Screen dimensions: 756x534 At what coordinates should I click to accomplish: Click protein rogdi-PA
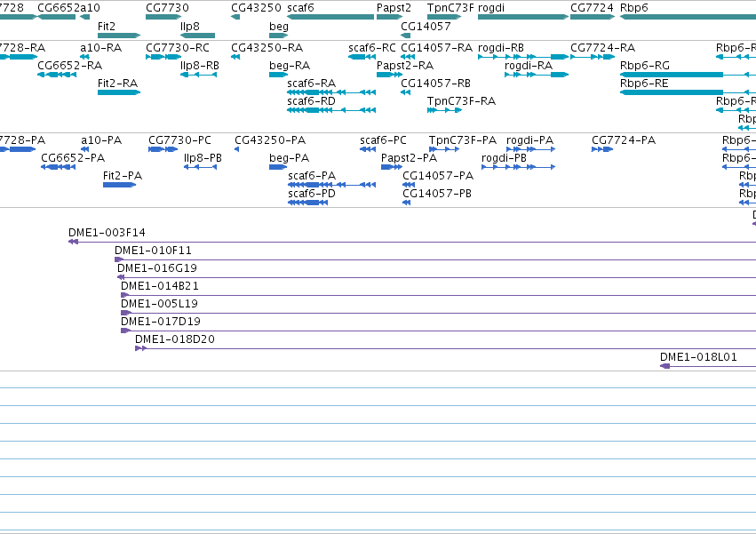coord(531,149)
